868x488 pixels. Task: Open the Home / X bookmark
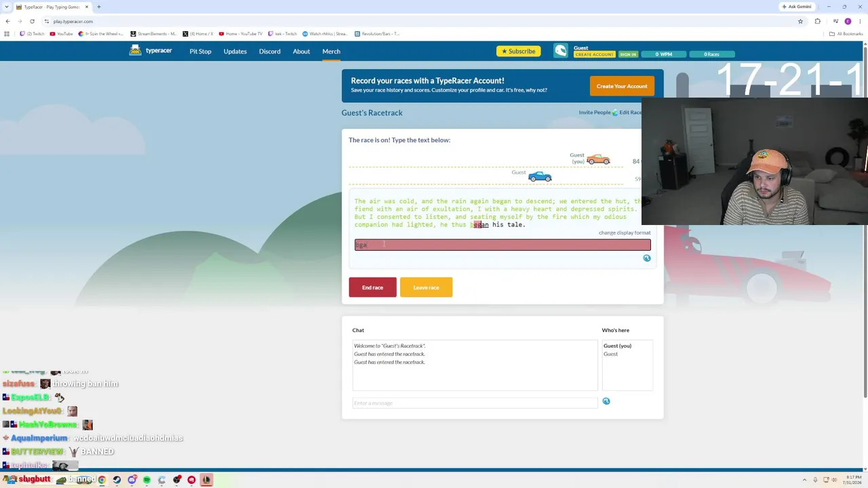click(x=198, y=34)
